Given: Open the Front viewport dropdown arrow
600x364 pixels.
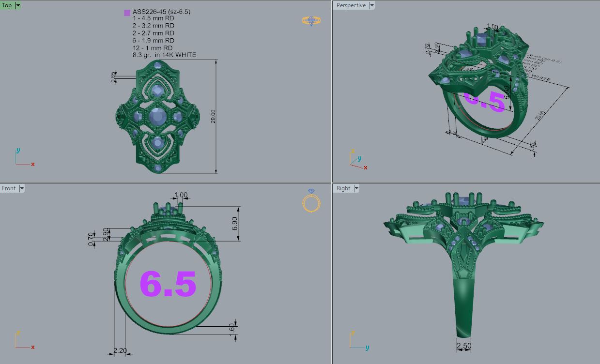Looking at the screenshot, I should pyautogui.click(x=21, y=188).
